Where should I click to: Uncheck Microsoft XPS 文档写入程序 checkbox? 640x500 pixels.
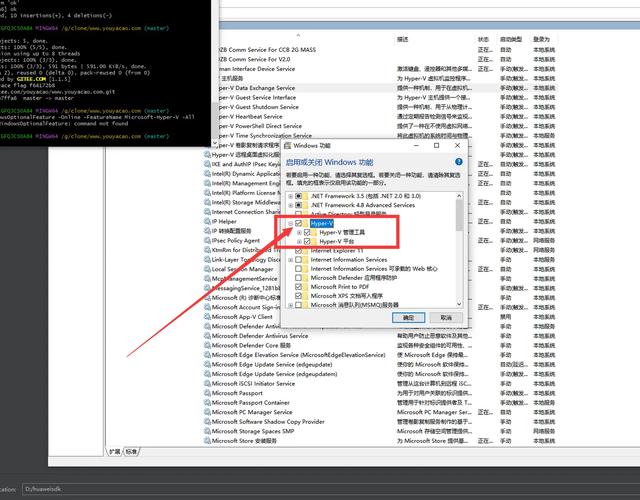(298, 296)
